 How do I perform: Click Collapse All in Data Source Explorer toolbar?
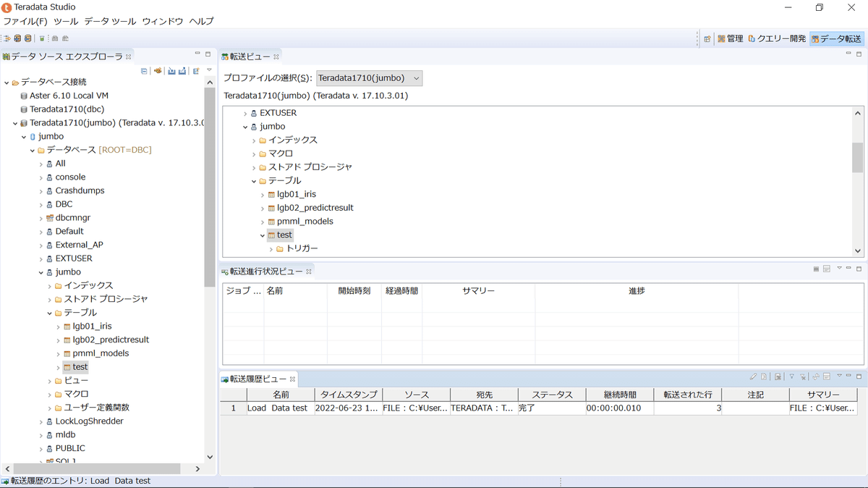(144, 70)
